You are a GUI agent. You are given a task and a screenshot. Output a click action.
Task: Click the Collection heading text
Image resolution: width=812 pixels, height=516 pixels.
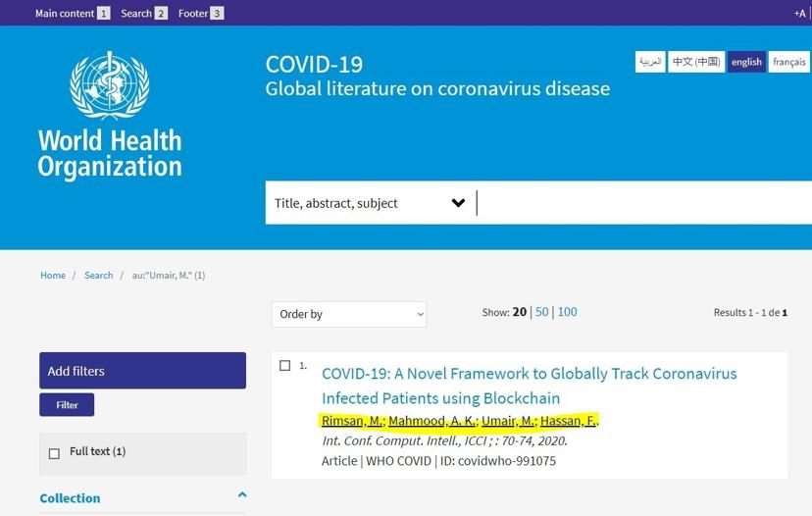(70, 498)
